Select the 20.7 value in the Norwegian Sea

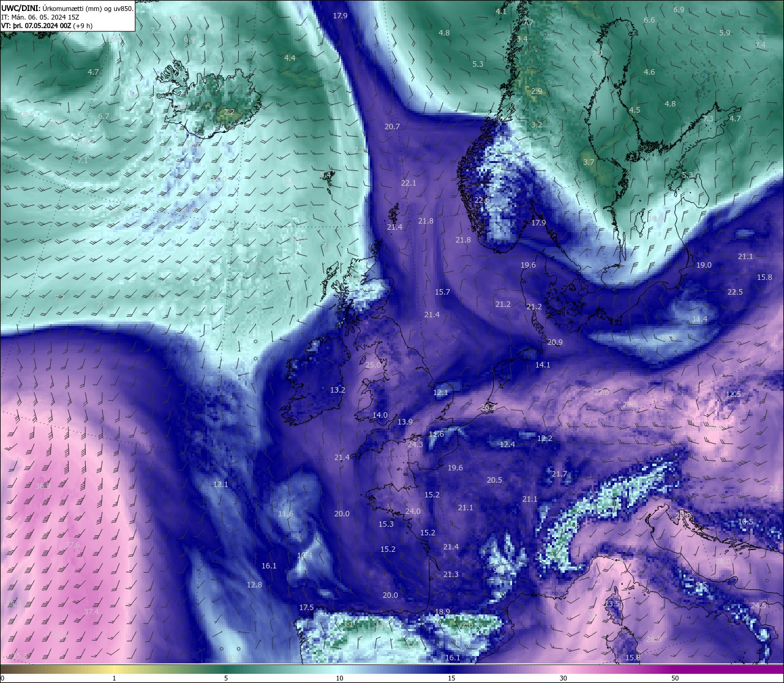(392, 127)
